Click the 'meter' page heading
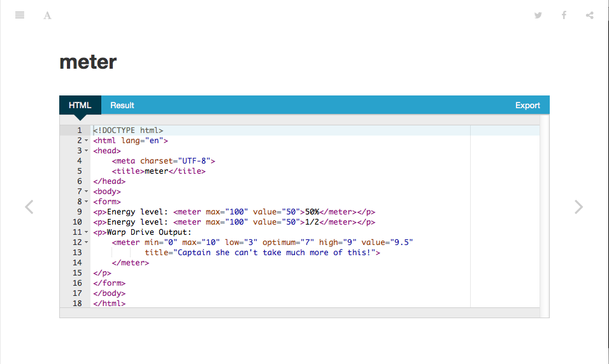This screenshot has height=364, width=609. [x=88, y=62]
